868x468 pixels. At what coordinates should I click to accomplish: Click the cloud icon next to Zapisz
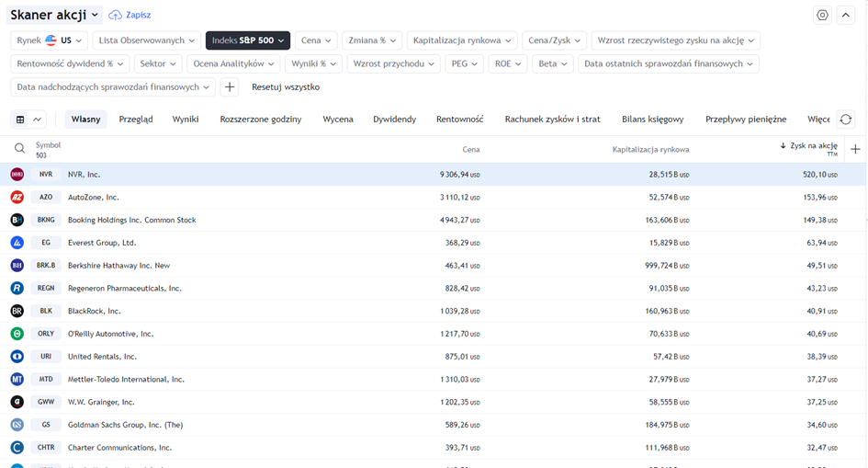pos(116,16)
